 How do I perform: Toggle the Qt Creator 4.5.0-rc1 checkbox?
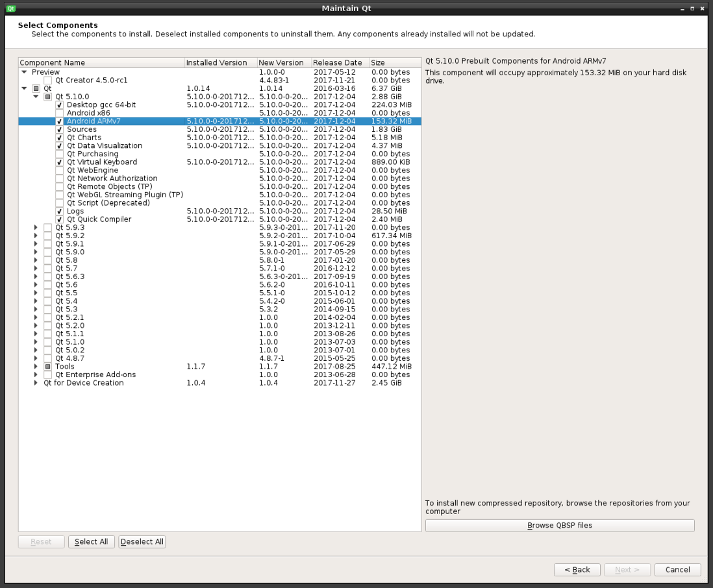tap(48, 80)
